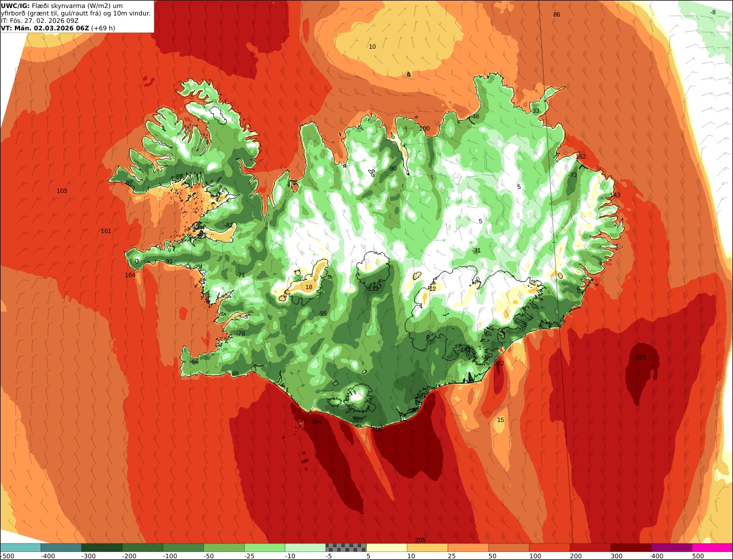This screenshot has height=560, width=733.
Task: Click the map value '15' south-east of Iceland
Action: coord(501,420)
